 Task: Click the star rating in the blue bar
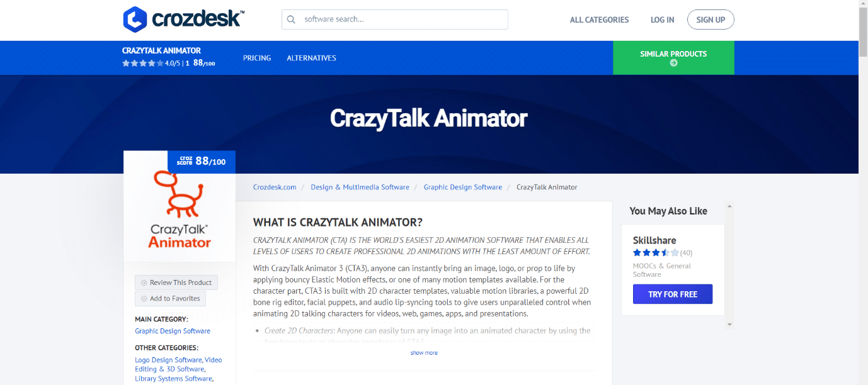point(142,64)
